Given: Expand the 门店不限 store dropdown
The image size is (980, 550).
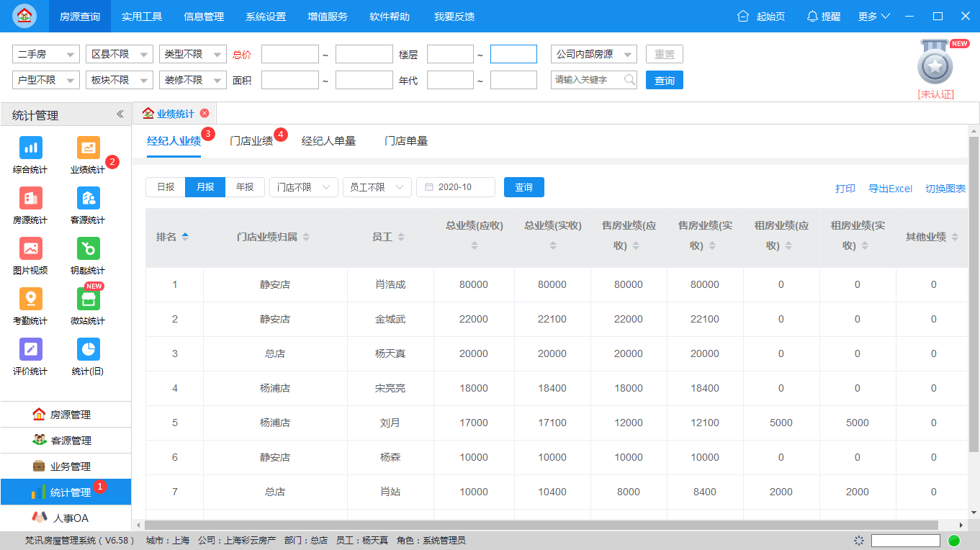Looking at the screenshot, I should coord(303,187).
